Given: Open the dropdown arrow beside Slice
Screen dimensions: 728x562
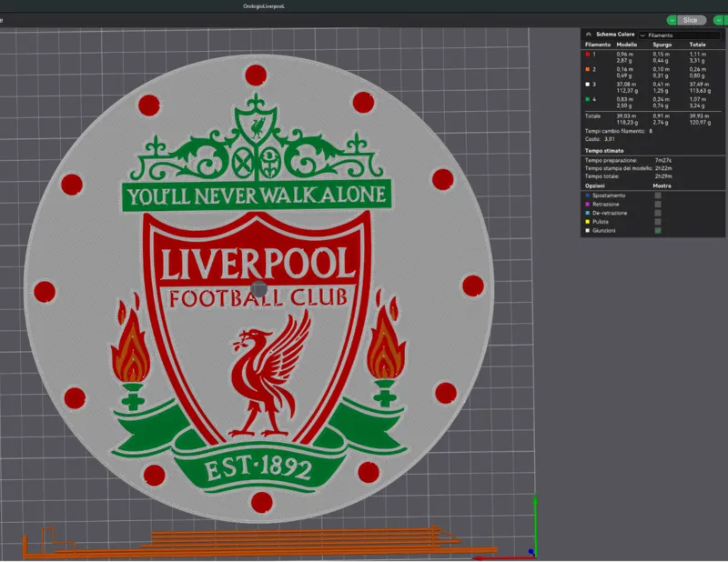Looking at the screenshot, I should point(672,20).
